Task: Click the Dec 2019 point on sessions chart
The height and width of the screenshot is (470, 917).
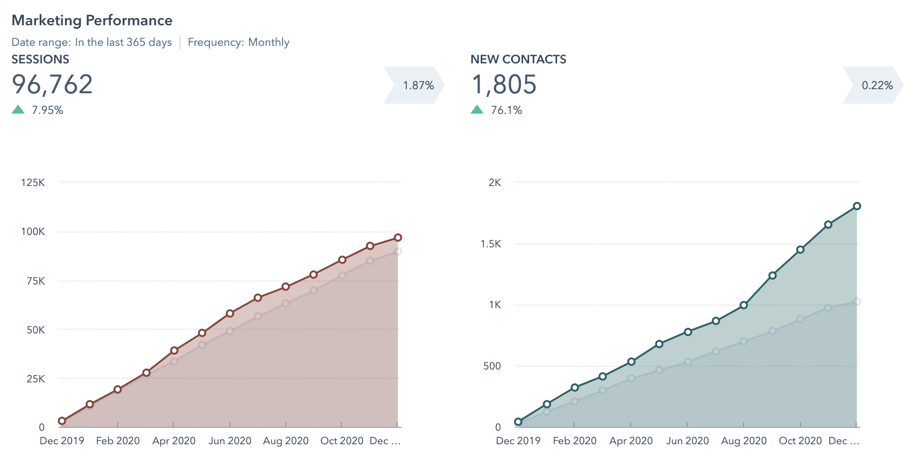Action: (62, 421)
